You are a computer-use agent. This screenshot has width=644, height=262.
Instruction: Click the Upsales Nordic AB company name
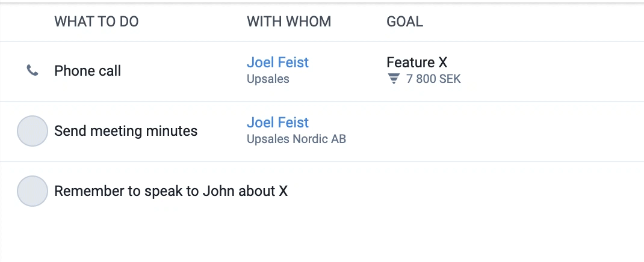coord(296,139)
